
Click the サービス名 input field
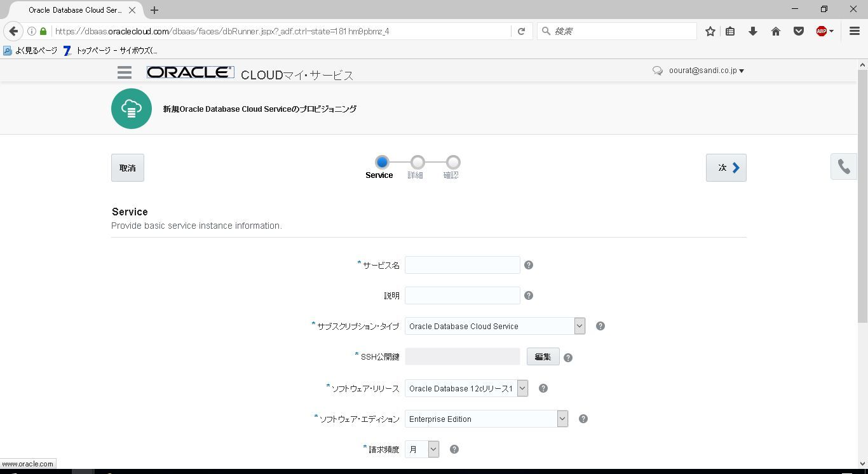463,265
